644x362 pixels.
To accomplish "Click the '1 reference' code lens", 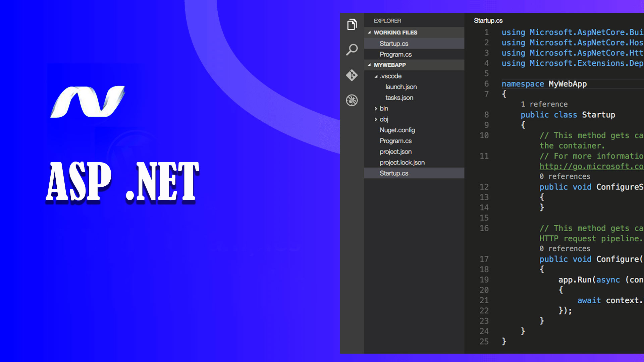I will 544,104.
